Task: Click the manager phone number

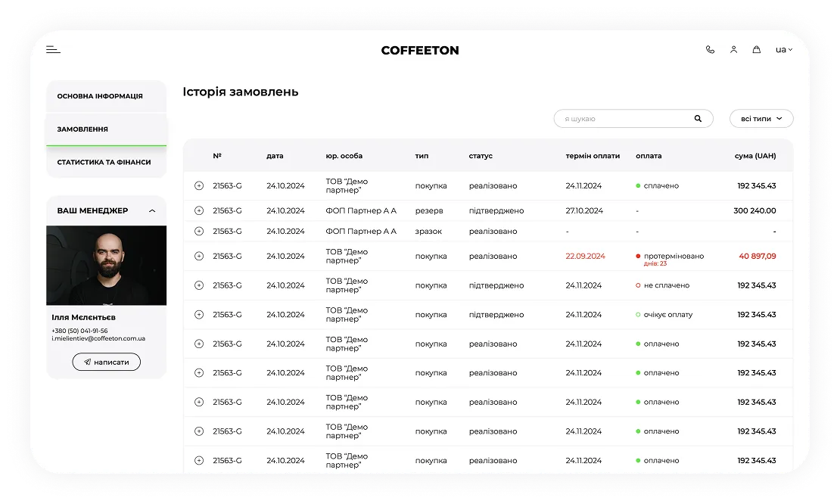Action: 79,331
